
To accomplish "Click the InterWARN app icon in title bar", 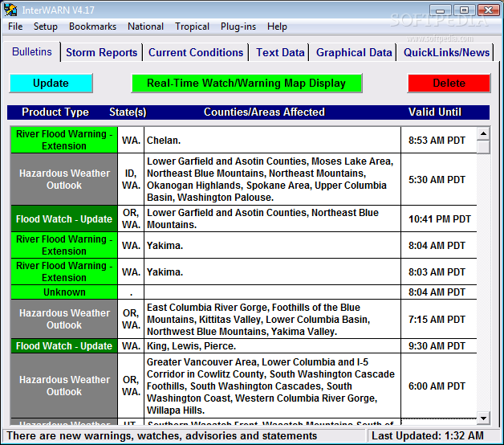I will coord(10,10).
